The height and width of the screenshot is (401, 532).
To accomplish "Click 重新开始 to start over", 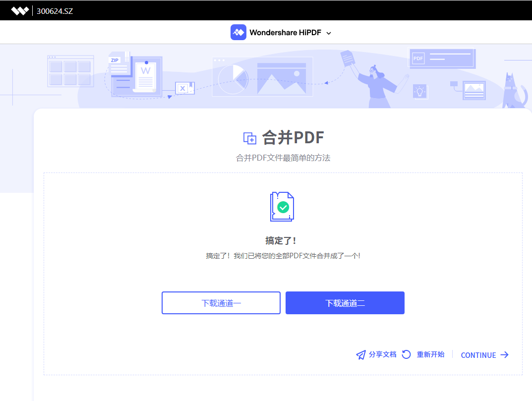I will click(430, 355).
